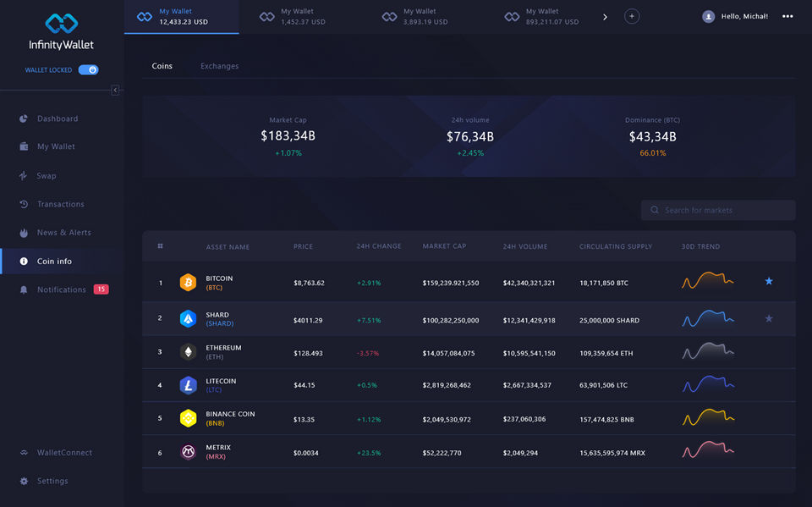Viewport: 812px width, 507px height.
Task: Click the 24h volume value $76,34B
Action: (x=470, y=137)
